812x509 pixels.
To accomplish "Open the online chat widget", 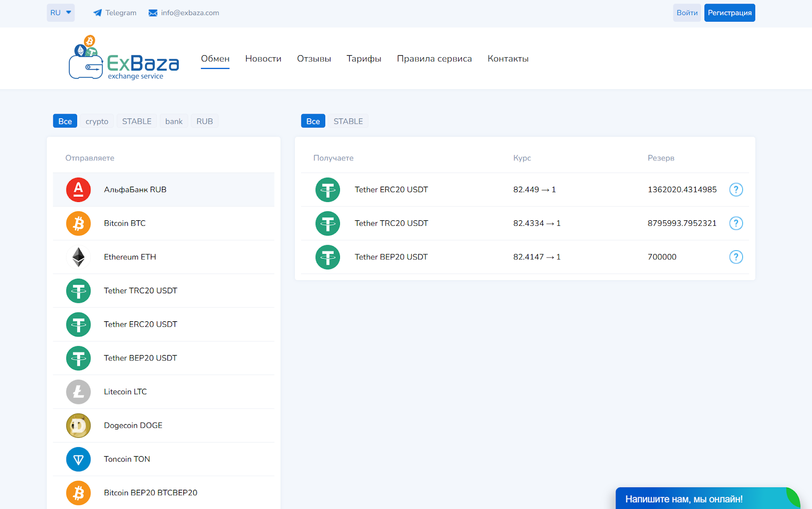I will [x=708, y=498].
